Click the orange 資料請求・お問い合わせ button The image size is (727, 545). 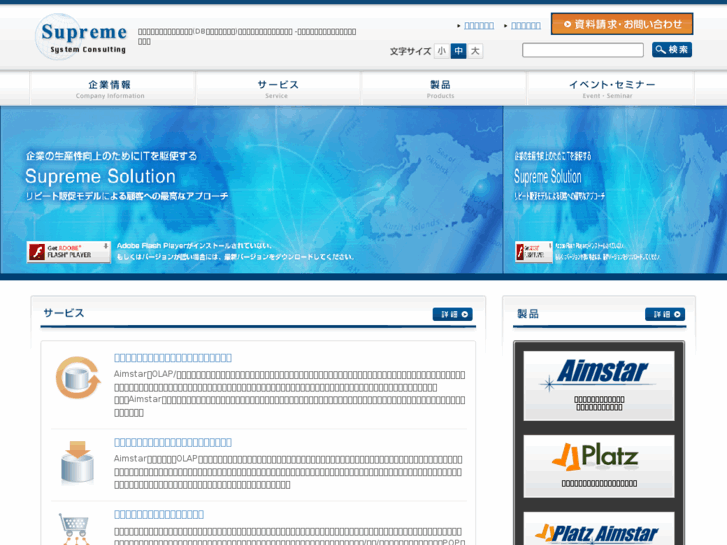click(622, 24)
